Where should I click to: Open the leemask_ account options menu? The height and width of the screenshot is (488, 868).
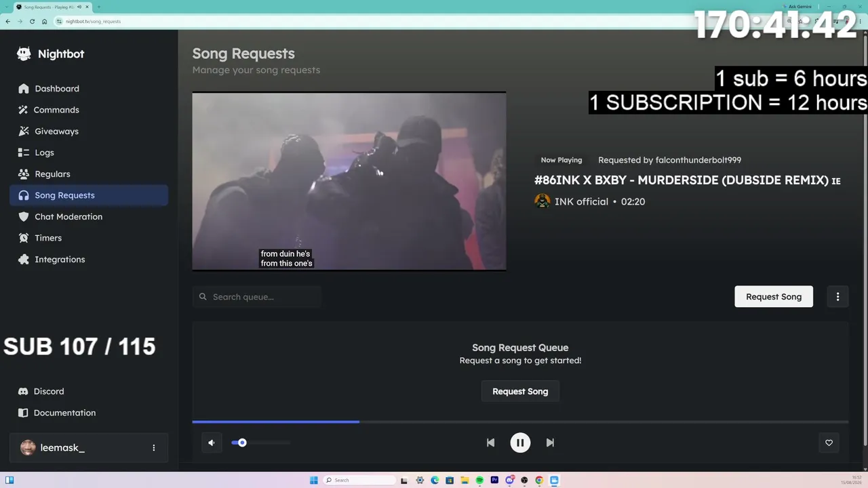(154, 448)
